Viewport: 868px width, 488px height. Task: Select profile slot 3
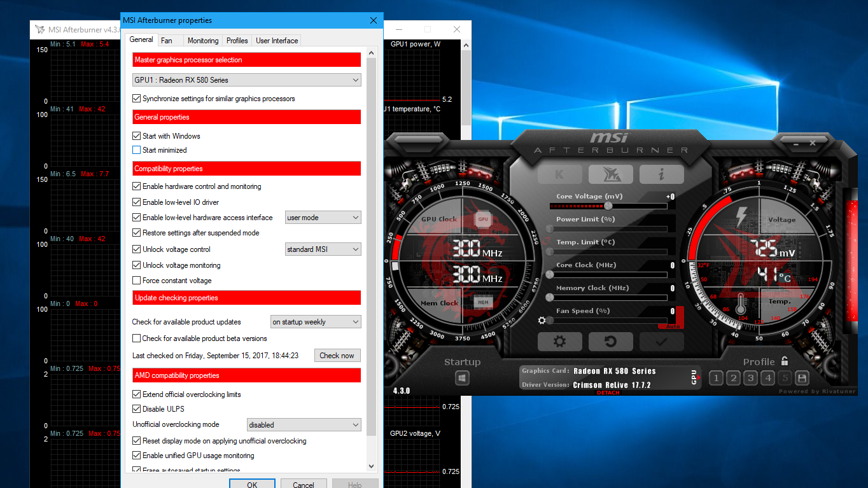click(750, 379)
